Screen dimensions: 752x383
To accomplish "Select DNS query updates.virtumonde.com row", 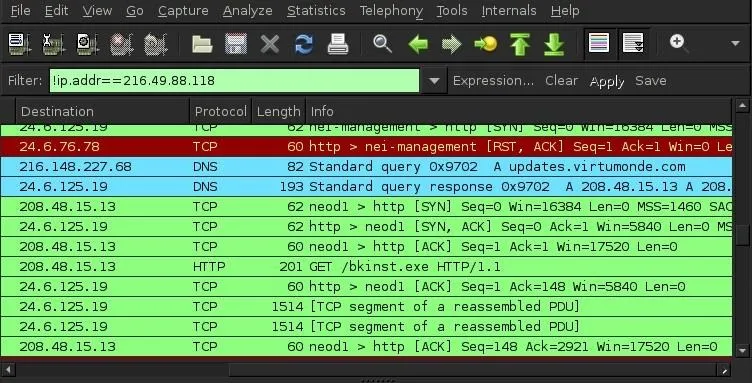I will coord(366,167).
